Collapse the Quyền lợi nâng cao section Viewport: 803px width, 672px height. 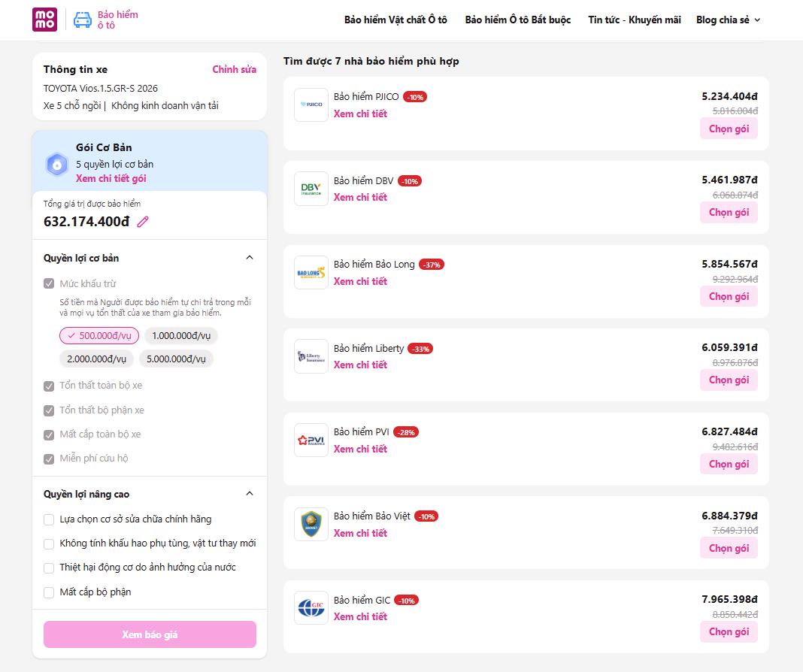click(x=250, y=493)
